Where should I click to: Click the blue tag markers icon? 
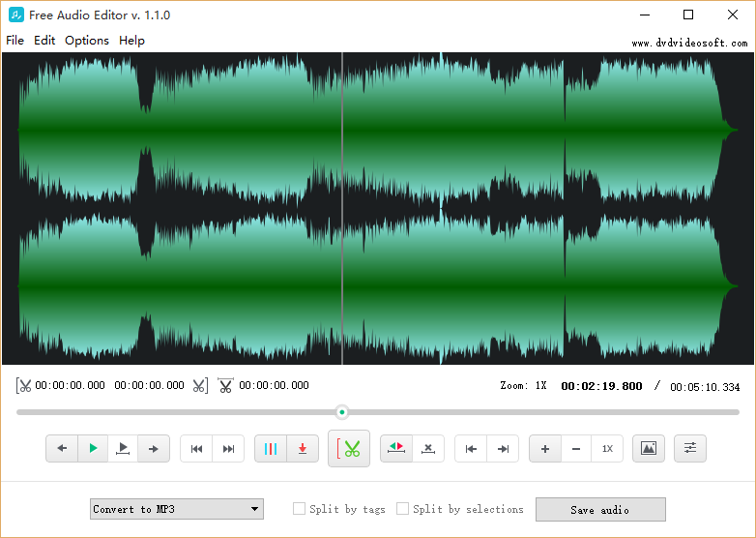pos(271,448)
